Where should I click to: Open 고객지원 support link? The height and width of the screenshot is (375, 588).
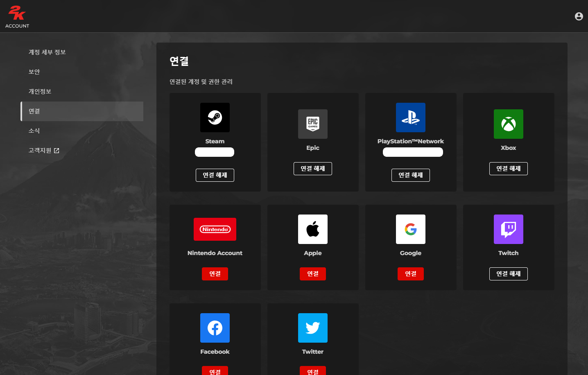(x=82, y=151)
